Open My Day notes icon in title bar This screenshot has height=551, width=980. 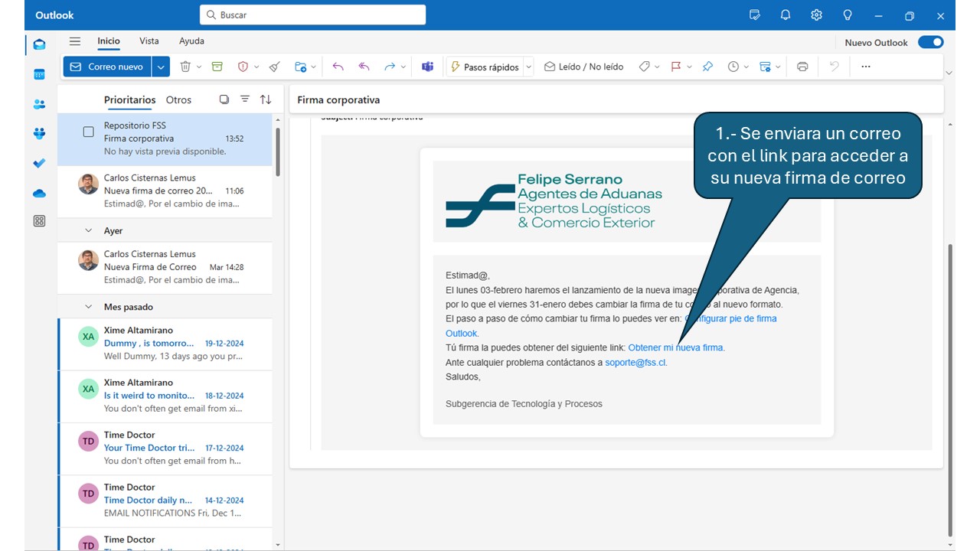(755, 15)
